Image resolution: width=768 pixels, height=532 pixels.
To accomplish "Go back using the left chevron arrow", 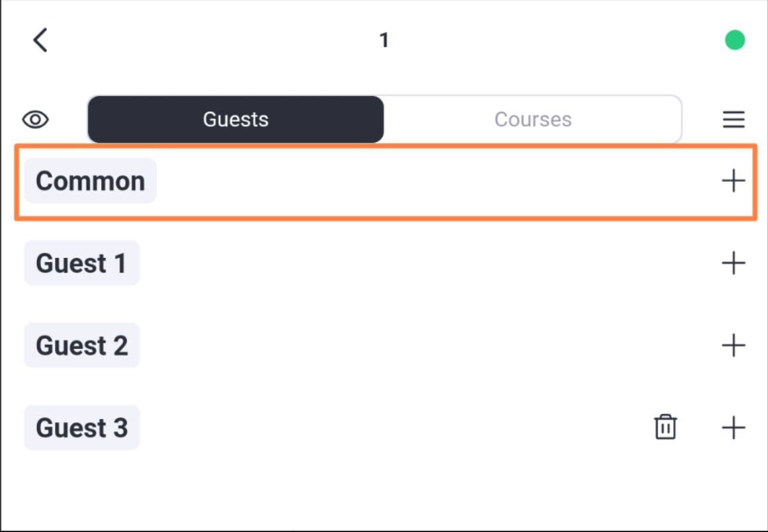I will point(40,40).
